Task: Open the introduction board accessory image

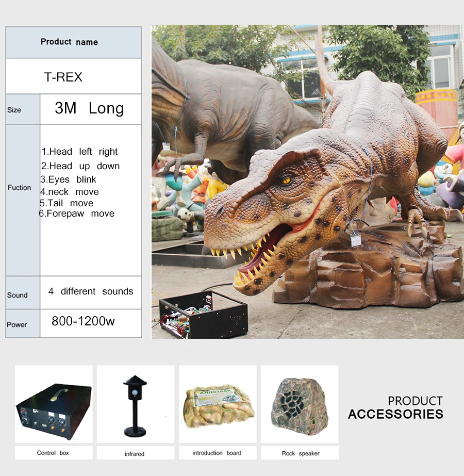Action: 217,403
